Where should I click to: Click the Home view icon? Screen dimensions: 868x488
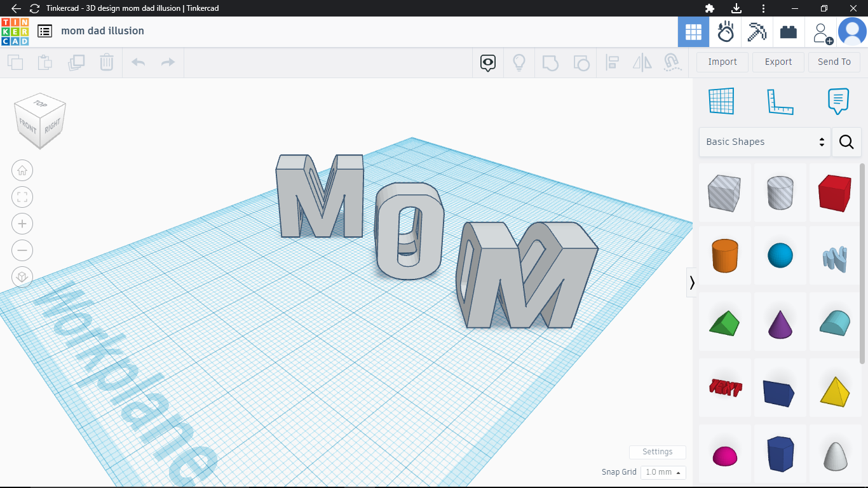[22, 170]
